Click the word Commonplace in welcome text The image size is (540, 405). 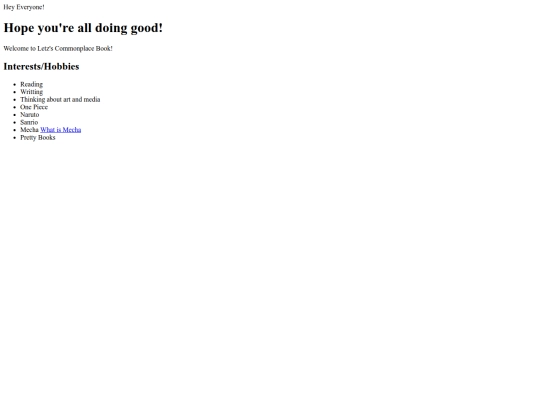(x=74, y=49)
